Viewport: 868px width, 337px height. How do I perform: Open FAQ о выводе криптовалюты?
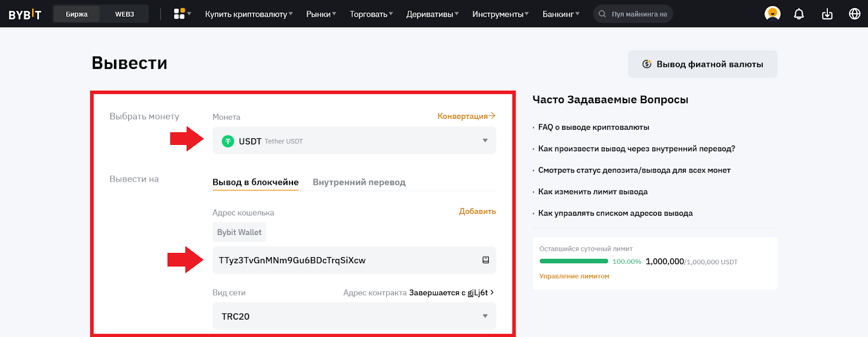point(593,127)
